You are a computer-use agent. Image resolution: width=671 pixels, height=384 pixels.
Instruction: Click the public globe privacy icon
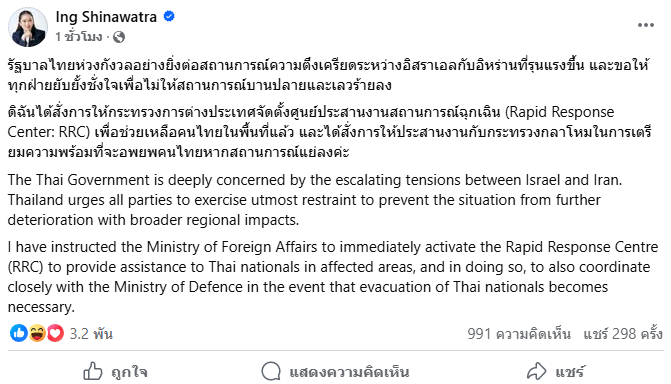[119, 37]
